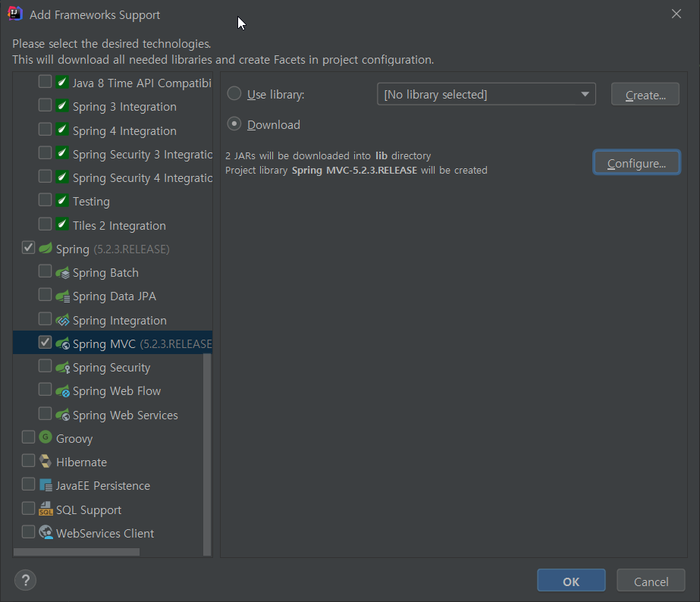The height and width of the screenshot is (602, 700).
Task: Open help with the question mark button
Action: (26, 580)
